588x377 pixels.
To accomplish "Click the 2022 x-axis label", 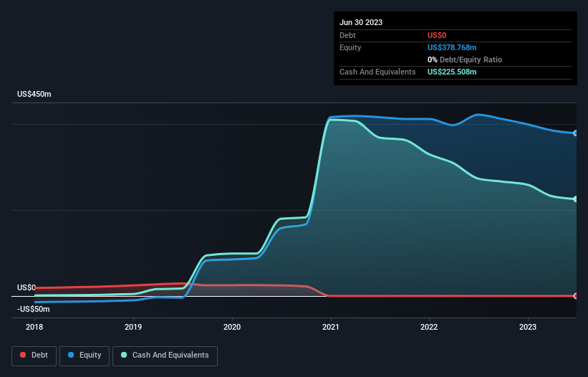I will coord(429,327).
